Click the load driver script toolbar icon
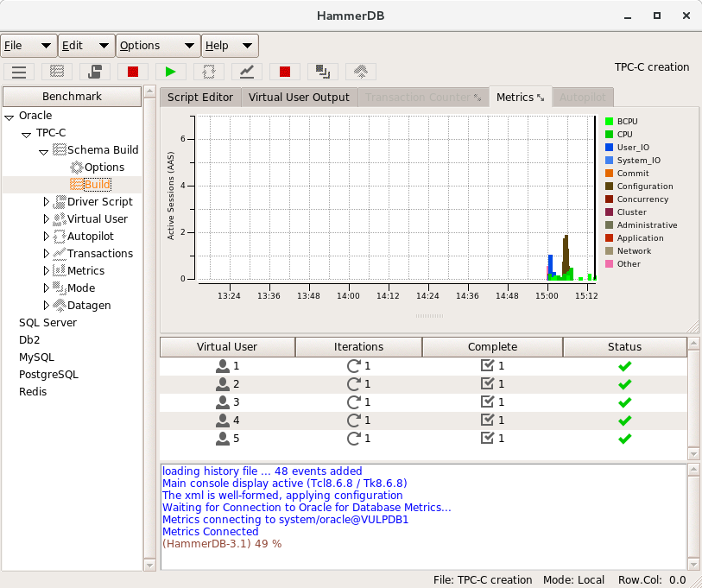 pos(95,72)
